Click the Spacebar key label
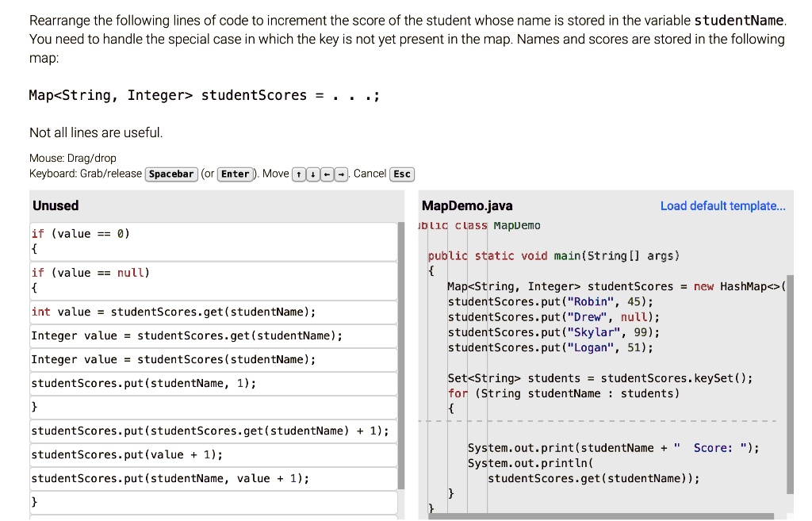This screenshot has width=812, height=521. (171, 174)
